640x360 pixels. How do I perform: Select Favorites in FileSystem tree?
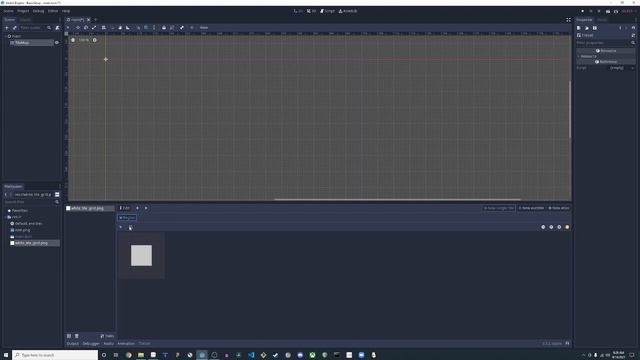(x=20, y=211)
